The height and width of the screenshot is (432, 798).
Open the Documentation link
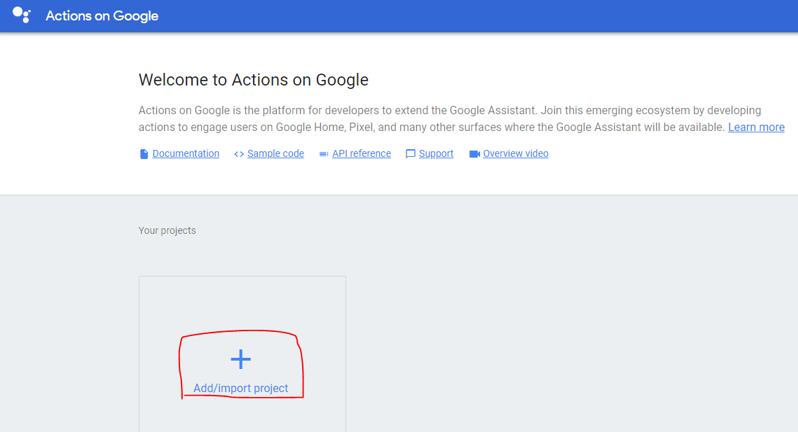tap(186, 154)
